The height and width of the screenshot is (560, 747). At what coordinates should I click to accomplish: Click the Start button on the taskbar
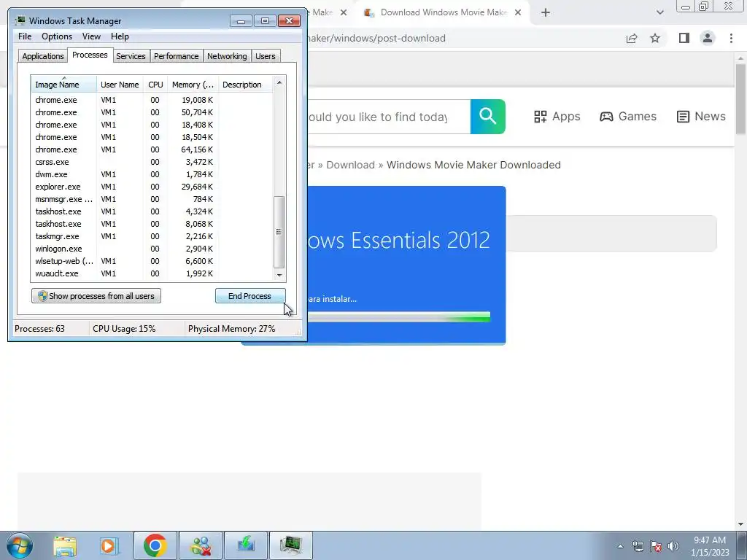pyautogui.click(x=20, y=545)
